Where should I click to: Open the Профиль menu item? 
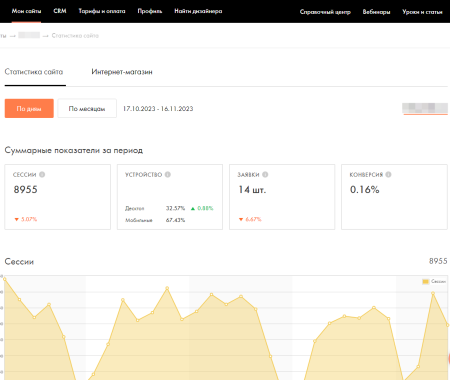[x=150, y=11]
